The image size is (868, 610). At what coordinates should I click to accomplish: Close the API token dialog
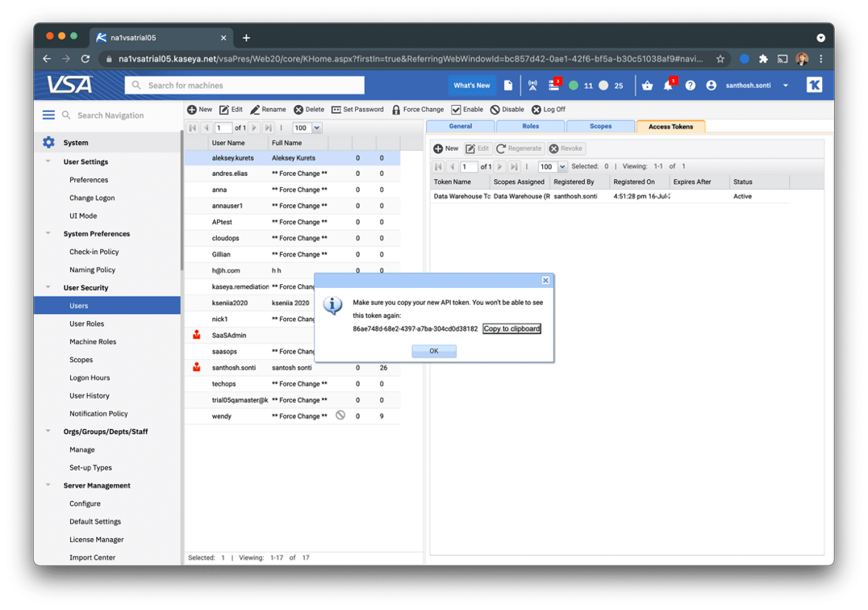pyautogui.click(x=545, y=280)
